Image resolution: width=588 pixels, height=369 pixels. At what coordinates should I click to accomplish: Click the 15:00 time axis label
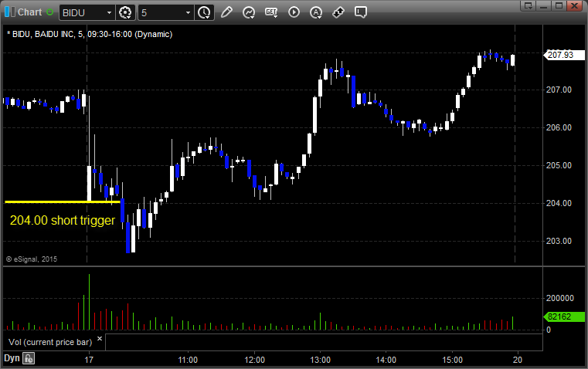click(x=452, y=360)
